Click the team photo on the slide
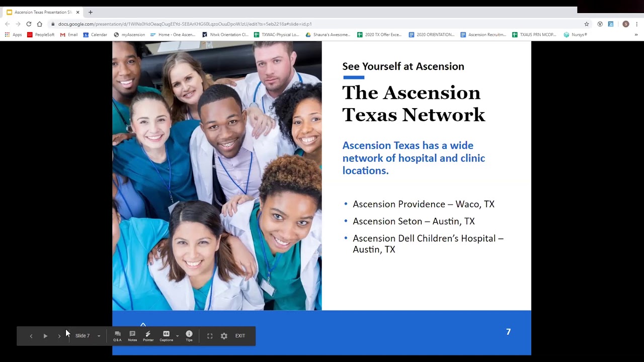 point(217,175)
